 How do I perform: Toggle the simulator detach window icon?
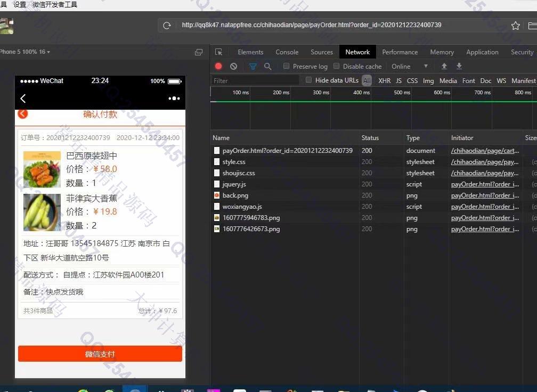point(199,52)
